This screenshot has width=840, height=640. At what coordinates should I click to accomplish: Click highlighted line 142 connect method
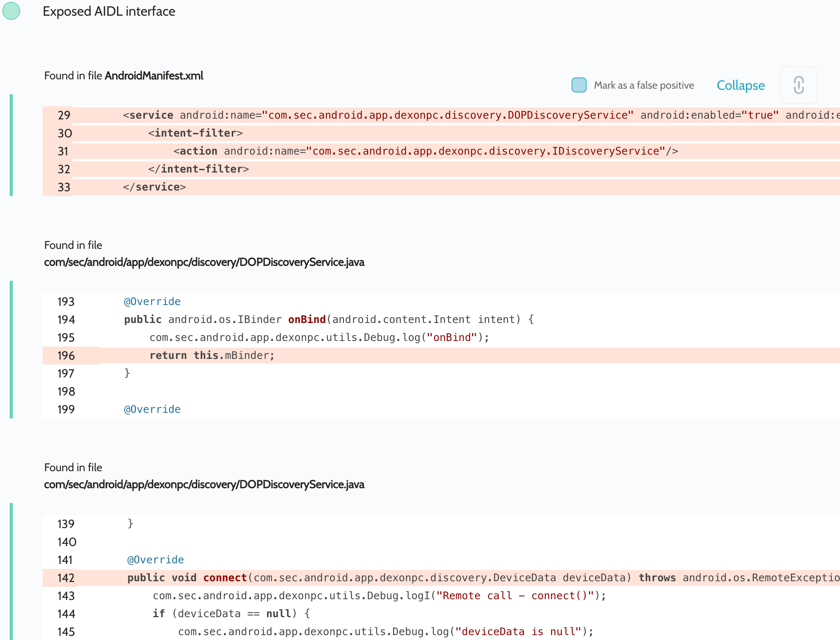tap(381, 578)
